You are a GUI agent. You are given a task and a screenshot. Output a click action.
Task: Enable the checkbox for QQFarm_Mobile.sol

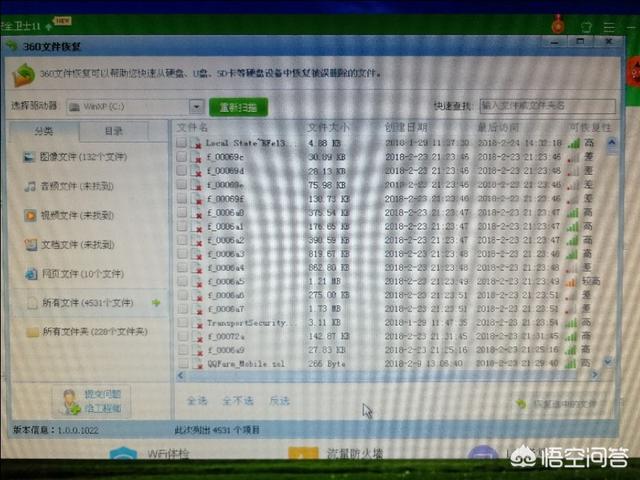[x=182, y=365]
